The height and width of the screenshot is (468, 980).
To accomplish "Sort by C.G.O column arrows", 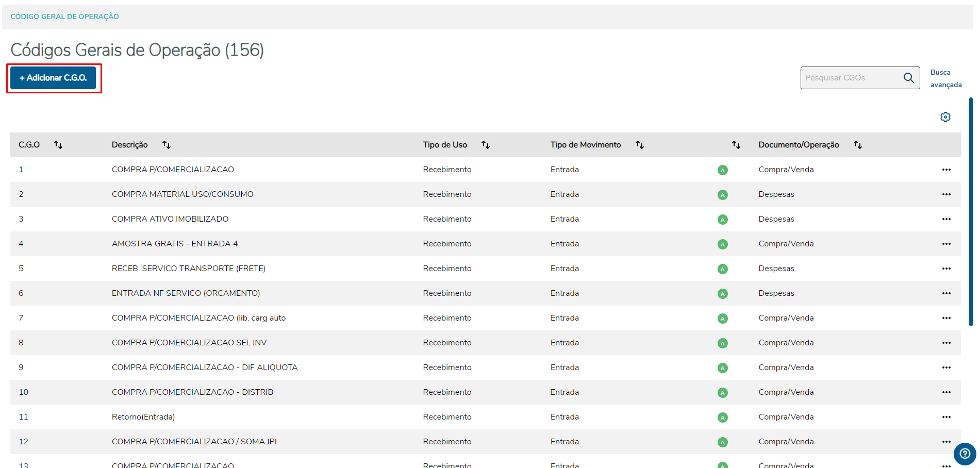I will coord(58,145).
